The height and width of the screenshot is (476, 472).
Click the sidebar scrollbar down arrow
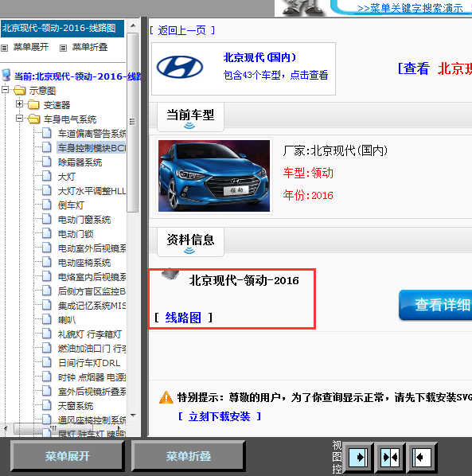pos(133,415)
